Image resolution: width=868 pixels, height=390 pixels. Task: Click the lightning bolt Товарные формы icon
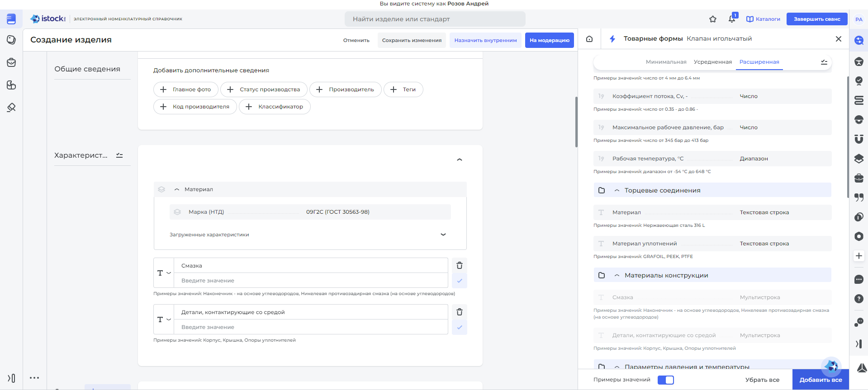(x=612, y=39)
